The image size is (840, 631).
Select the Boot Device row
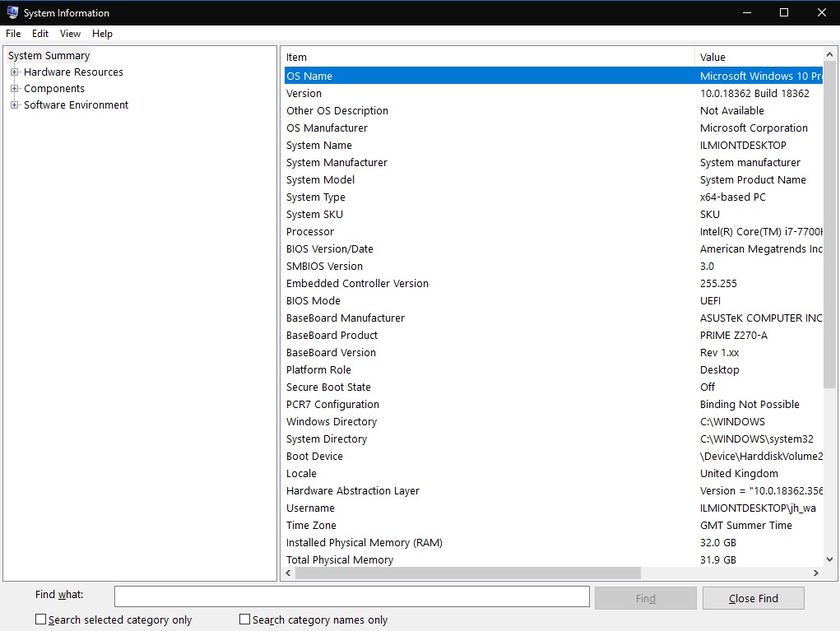tap(554, 456)
